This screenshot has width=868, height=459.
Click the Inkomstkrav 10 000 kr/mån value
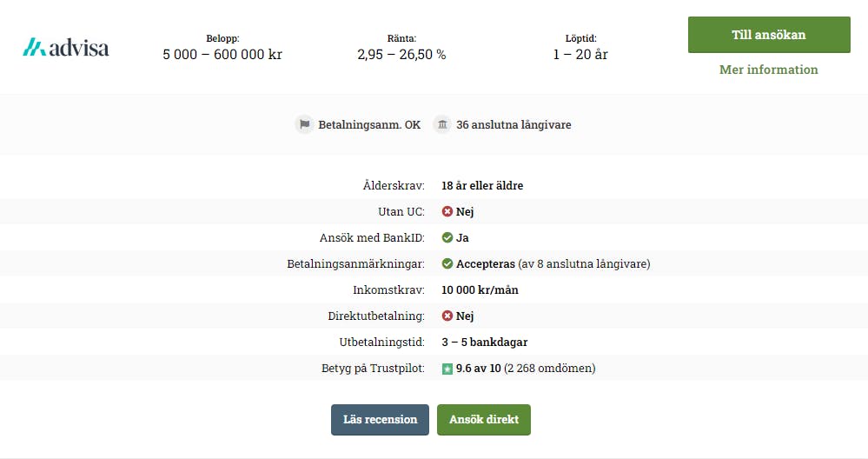pyautogui.click(x=480, y=289)
